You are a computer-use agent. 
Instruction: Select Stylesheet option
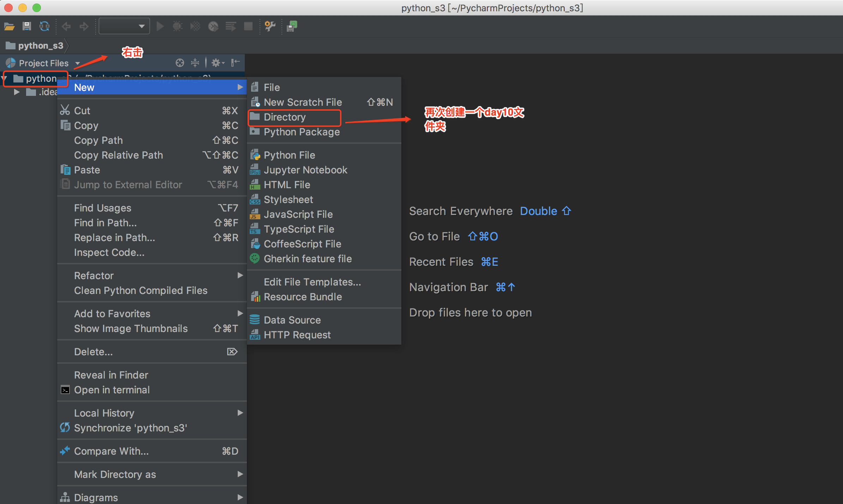pyautogui.click(x=324, y=199)
